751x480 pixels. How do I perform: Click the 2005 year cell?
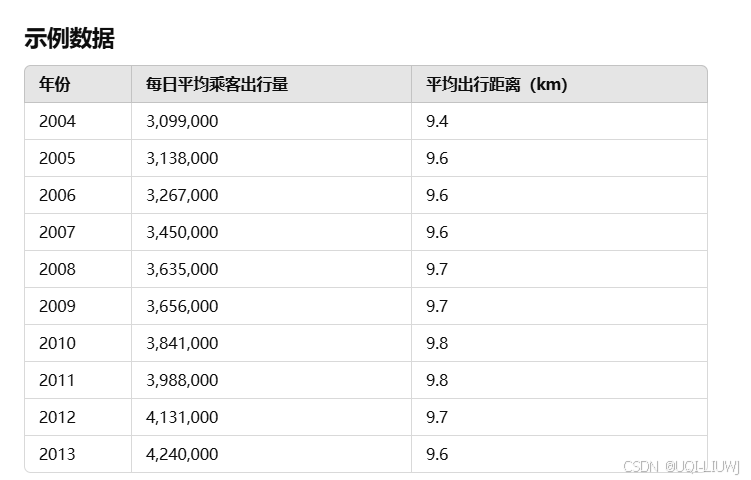[57, 159]
